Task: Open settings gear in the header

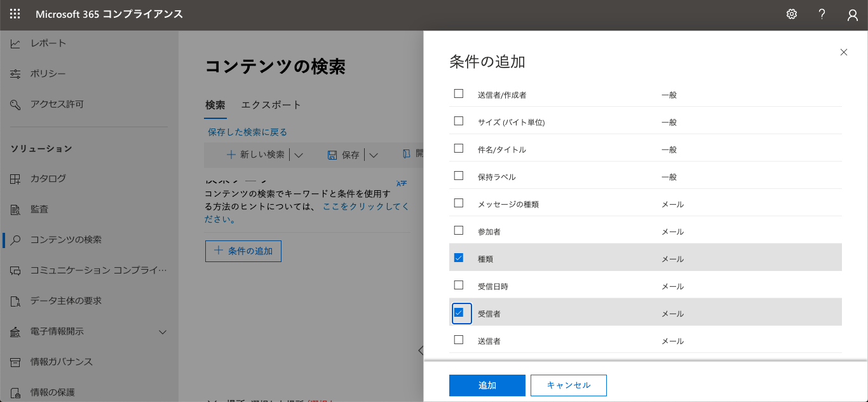Action: (x=792, y=14)
